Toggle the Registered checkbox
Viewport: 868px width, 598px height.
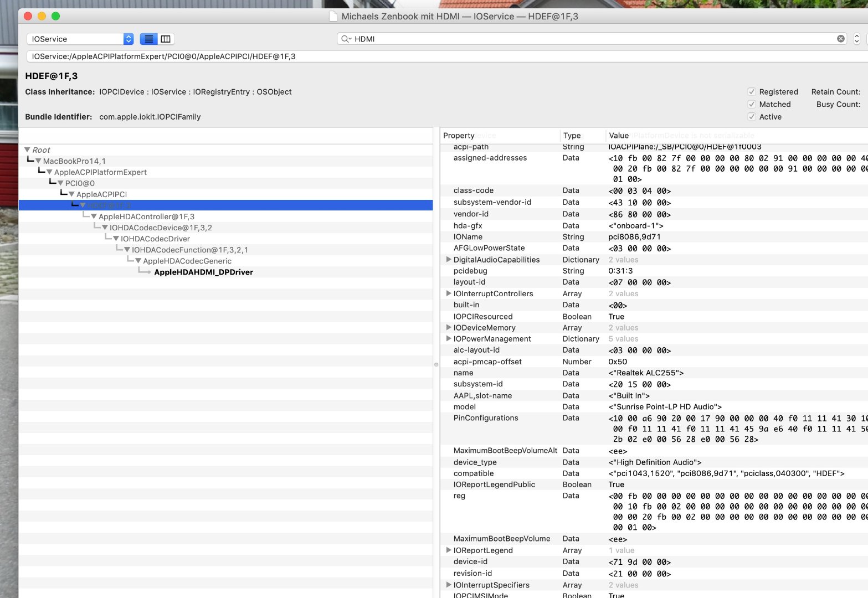[752, 92]
